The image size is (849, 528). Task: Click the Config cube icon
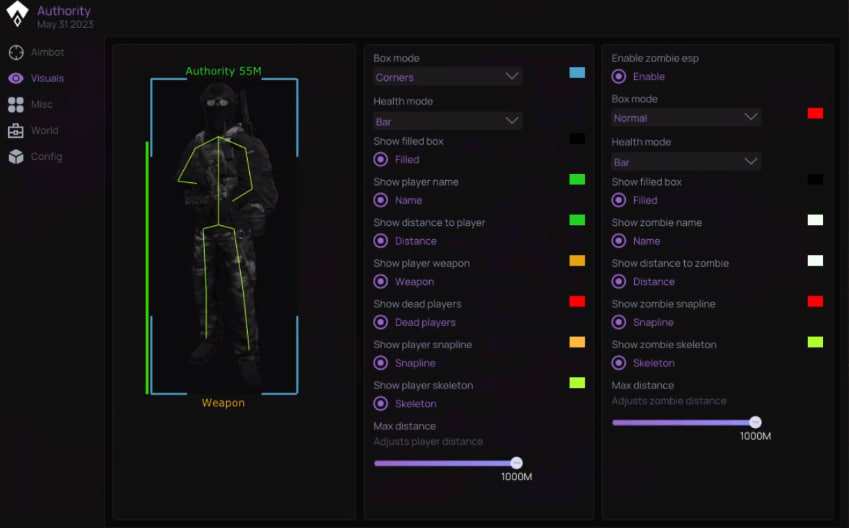(16, 156)
